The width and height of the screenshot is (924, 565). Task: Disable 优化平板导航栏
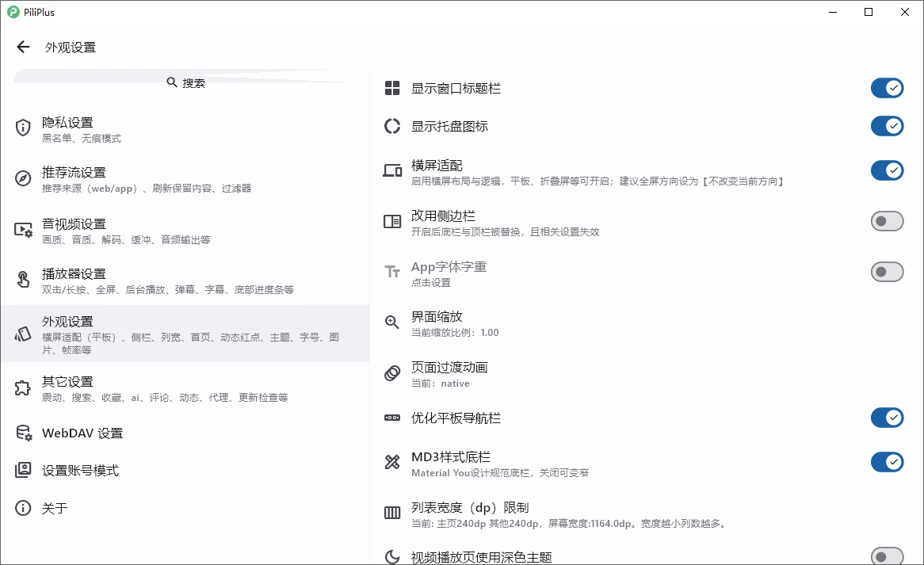[887, 418]
